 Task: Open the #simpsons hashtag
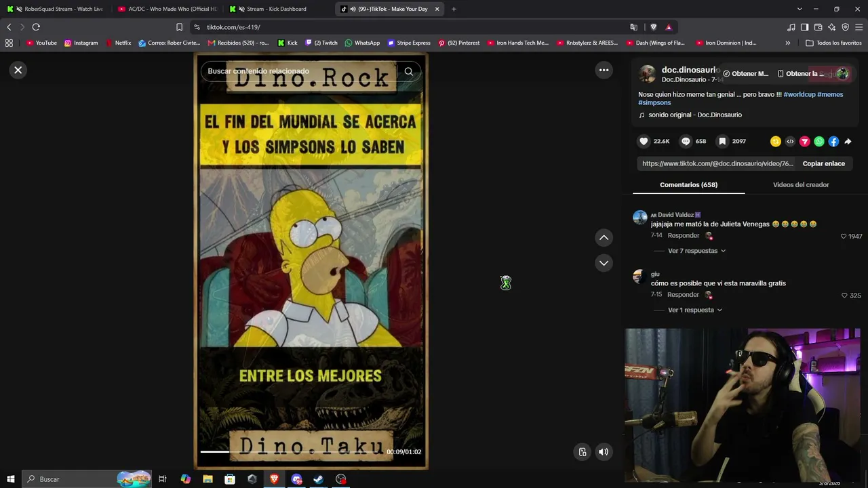click(x=654, y=102)
